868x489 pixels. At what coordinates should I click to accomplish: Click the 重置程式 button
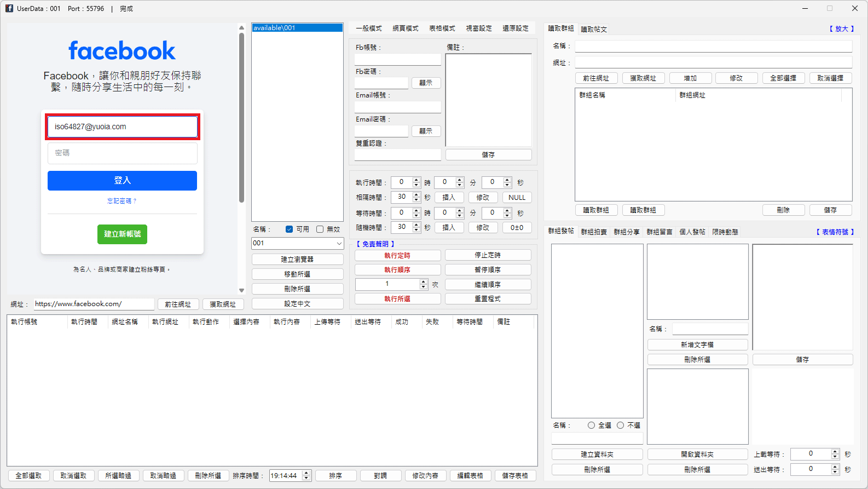click(488, 299)
